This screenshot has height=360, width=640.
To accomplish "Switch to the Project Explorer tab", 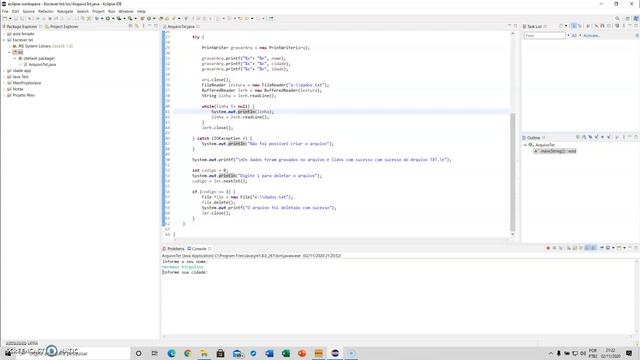I will point(62,27).
